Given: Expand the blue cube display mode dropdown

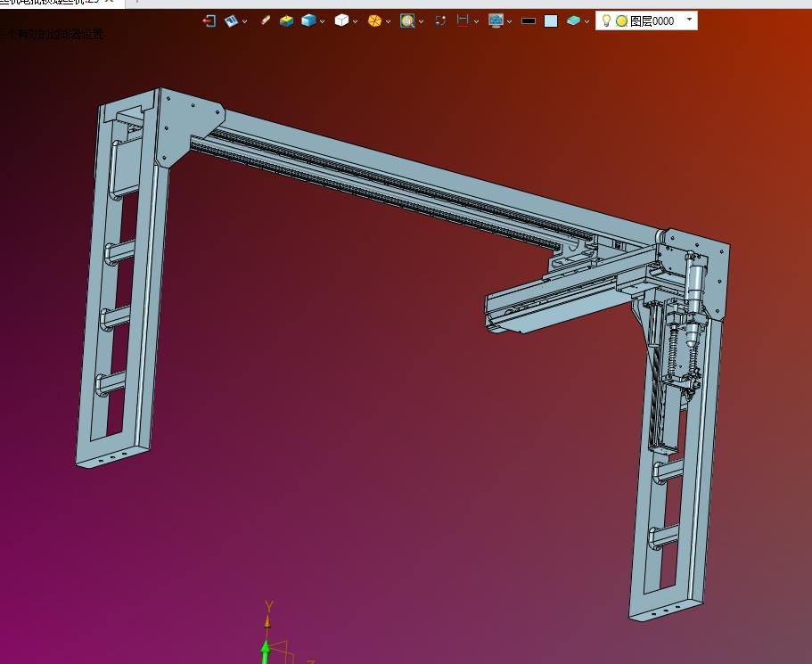Looking at the screenshot, I should tap(322, 21).
